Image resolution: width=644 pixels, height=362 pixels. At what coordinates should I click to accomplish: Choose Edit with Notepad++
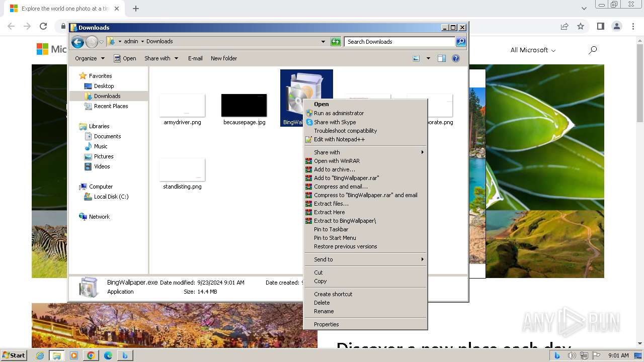click(366, 139)
